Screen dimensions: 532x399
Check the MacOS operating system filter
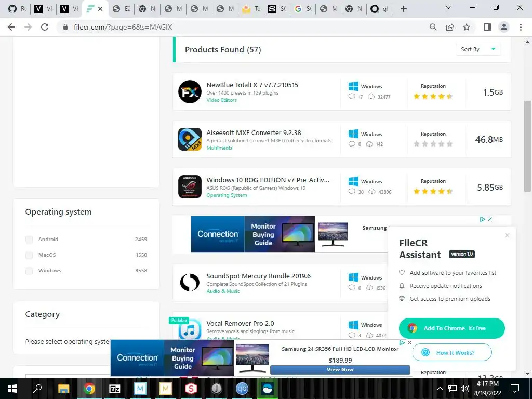29,255
